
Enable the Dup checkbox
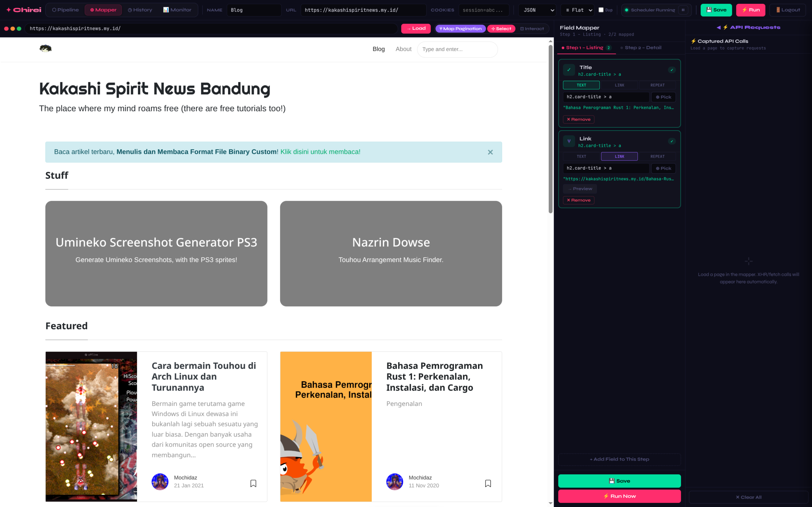[x=601, y=10]
